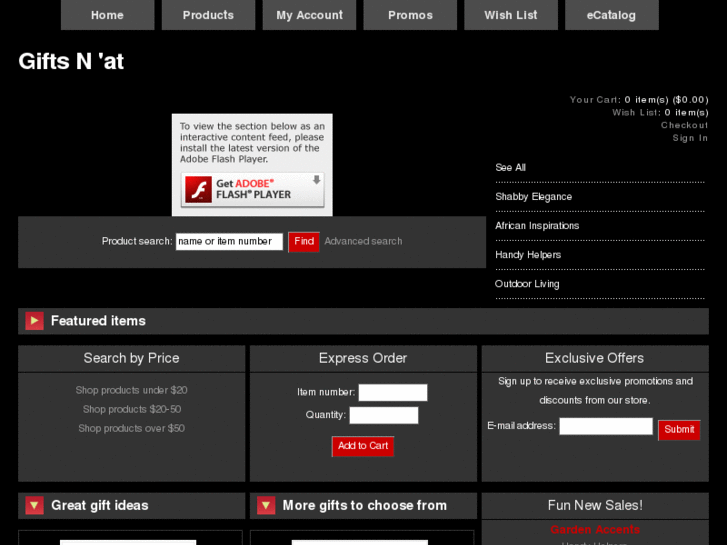Open the Home tab
The height and width of the screenshot is (545, 727).
(x=107, y=15)
